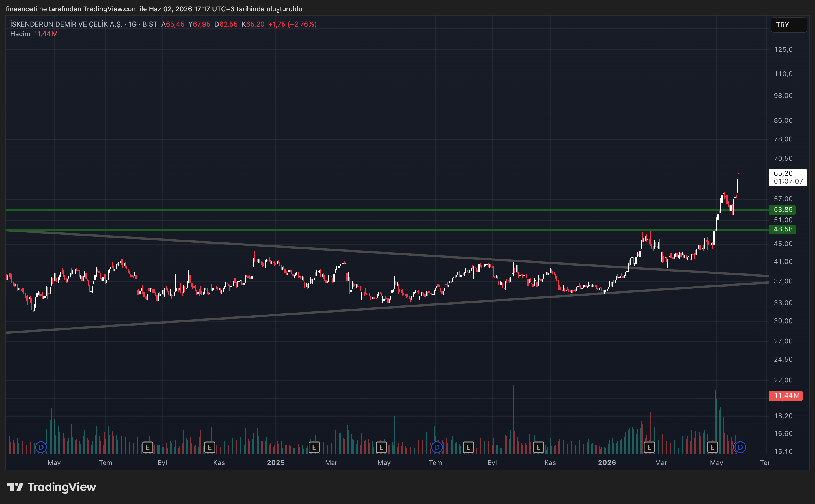Click the close value K65,20 in legend
The width and height of the screenshot is (815, 504).
click(x=253, y=24)
